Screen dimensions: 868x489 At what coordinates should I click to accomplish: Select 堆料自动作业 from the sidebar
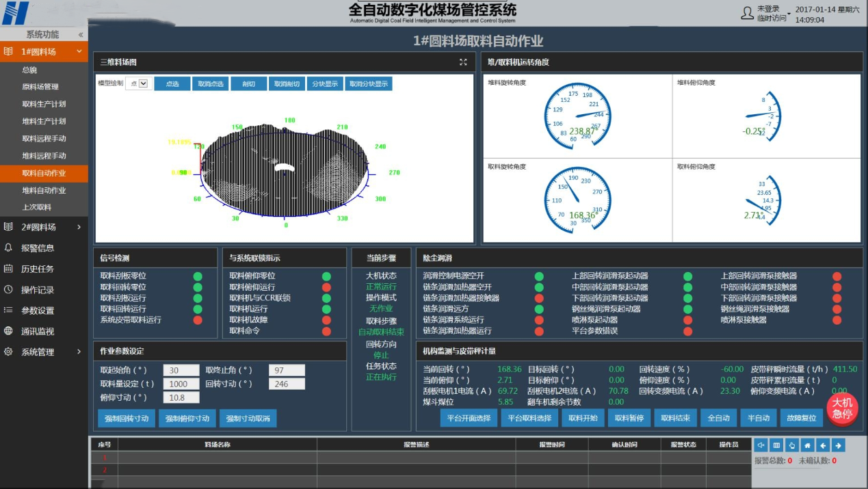(x=44, y=190)
